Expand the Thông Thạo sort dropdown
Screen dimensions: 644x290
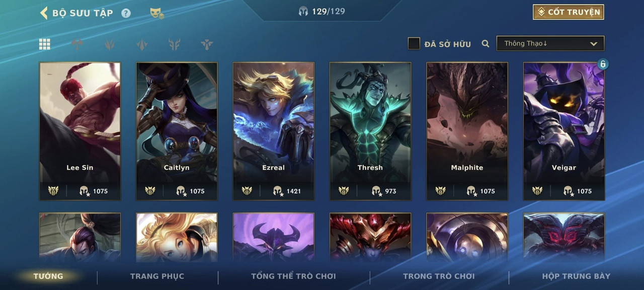click(550, 43)
